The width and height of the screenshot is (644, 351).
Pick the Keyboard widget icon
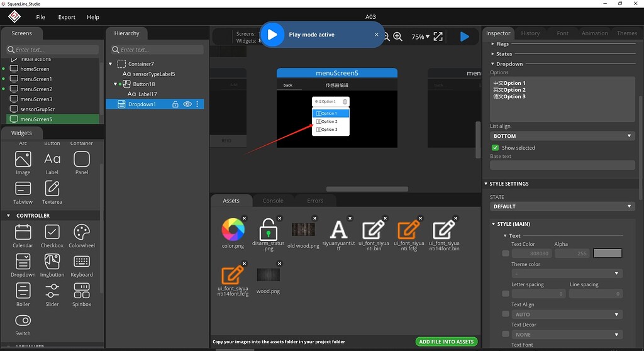[82, 262]
